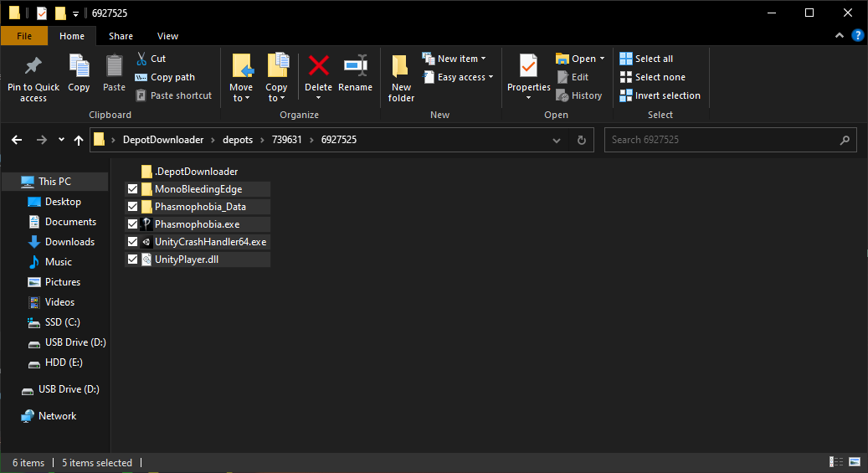868x473 pixels.
Task: Click Select none
Action: (x=653, y=77)
